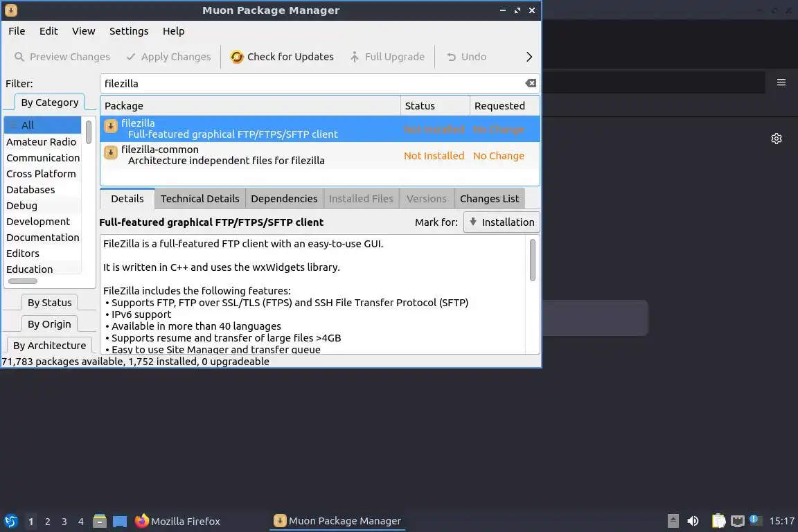798x532 pixels.
Task: Select the By Category filter tab
Action: click(49, 103)
